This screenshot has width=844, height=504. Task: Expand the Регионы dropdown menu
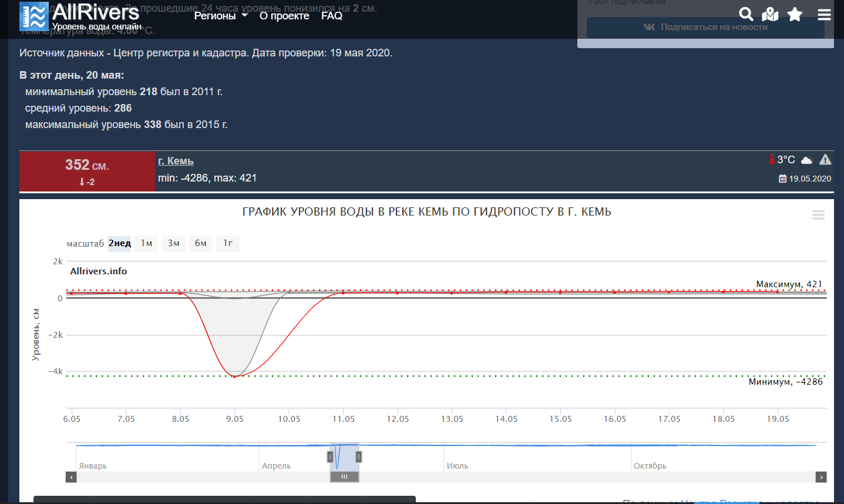[x=221, y=16]
